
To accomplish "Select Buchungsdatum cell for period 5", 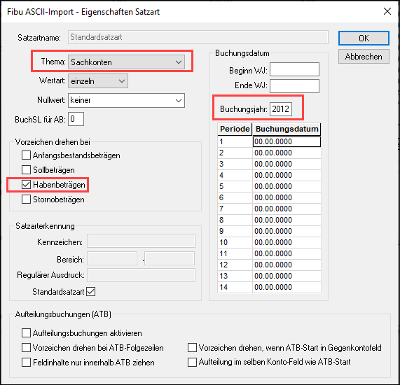I will coord(287,186).
